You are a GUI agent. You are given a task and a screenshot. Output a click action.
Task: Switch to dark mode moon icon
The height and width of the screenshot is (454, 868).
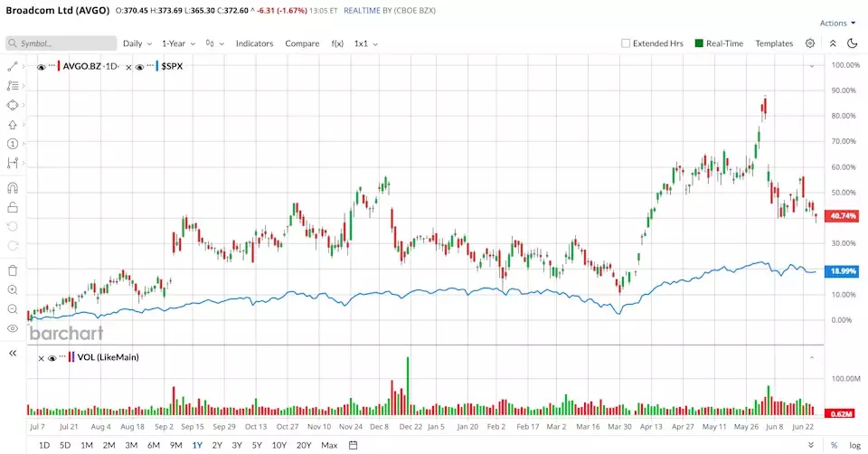pos(853,43)
